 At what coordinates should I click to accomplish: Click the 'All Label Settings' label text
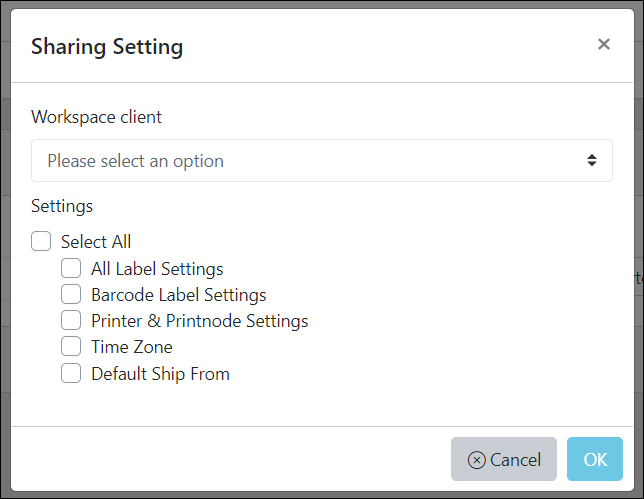coord(157,269)
